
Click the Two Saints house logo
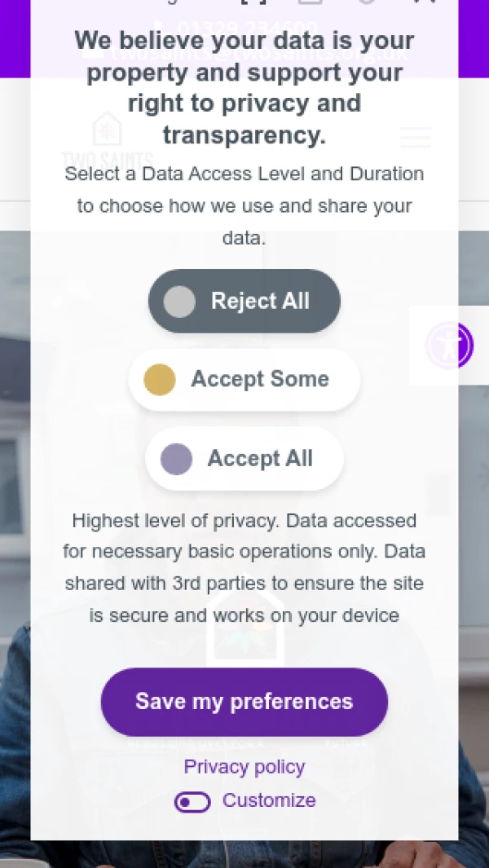point(107,139)
